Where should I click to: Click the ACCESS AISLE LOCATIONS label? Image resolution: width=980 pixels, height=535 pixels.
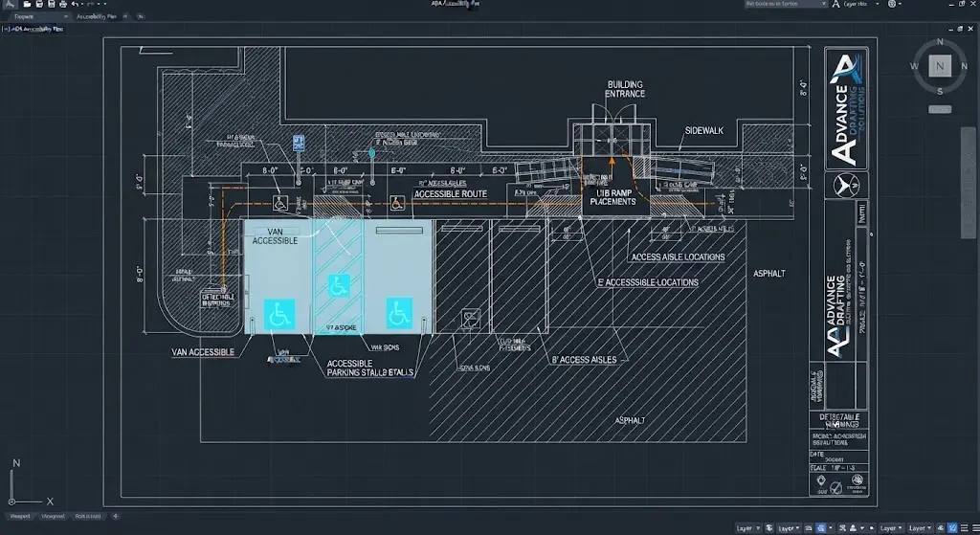[x=678, y=256]
